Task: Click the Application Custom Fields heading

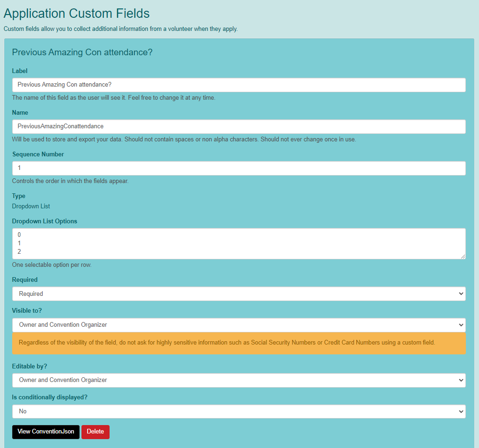Action: [x=77, y=14]
